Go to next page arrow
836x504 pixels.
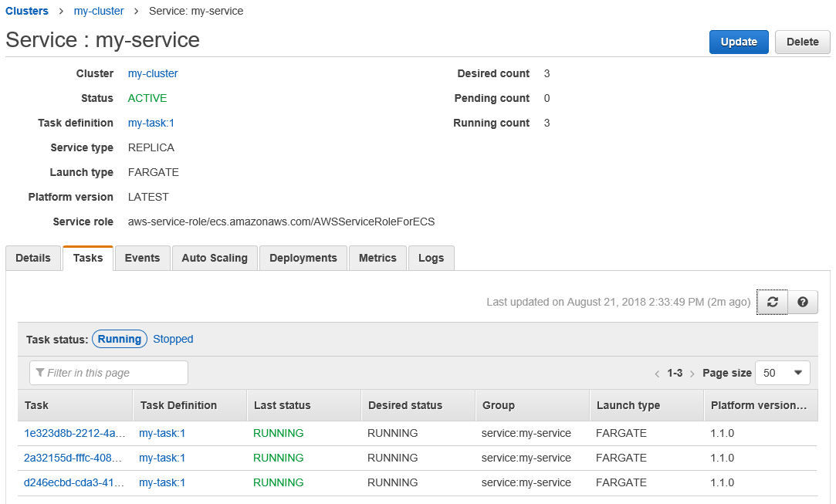click(x=692, y=374)
